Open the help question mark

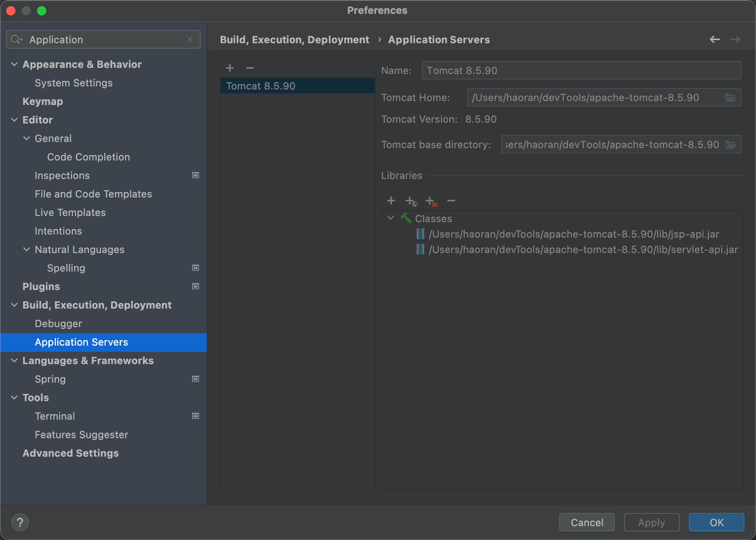pos(20,523)
